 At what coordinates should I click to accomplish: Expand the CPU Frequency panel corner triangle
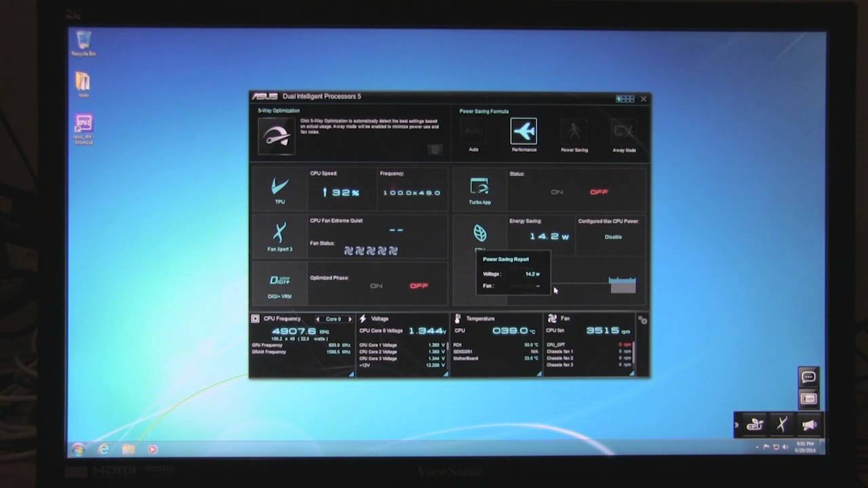coord(351,373)
